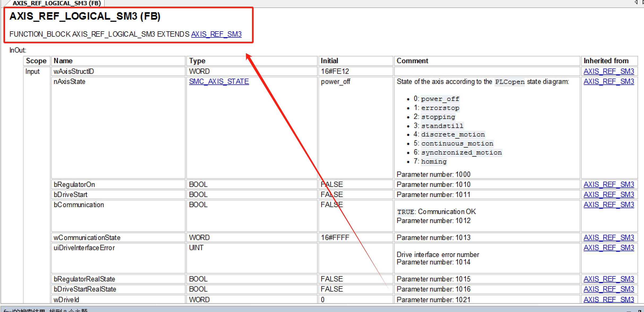Click the '3: standstill' state entry
Screen dimensions: 644x312
[438, 126]
